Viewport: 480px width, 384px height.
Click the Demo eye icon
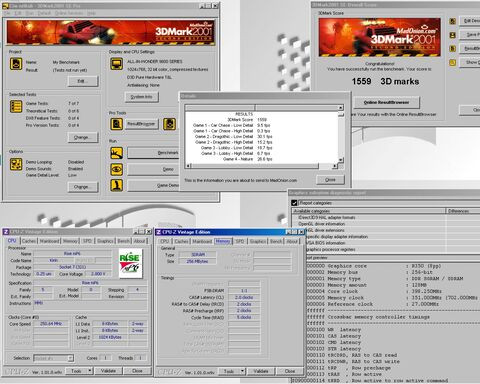pos(116,169)
